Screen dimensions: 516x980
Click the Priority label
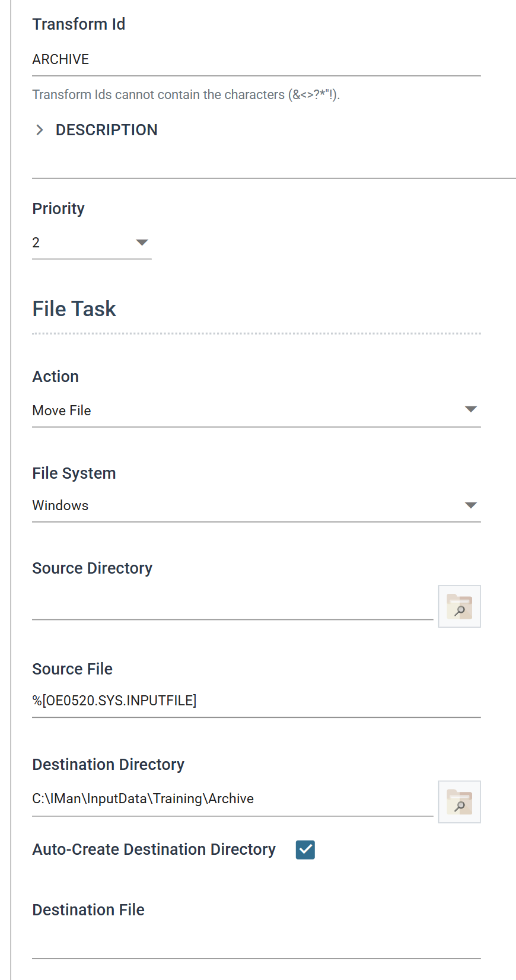tap(58, 209)
